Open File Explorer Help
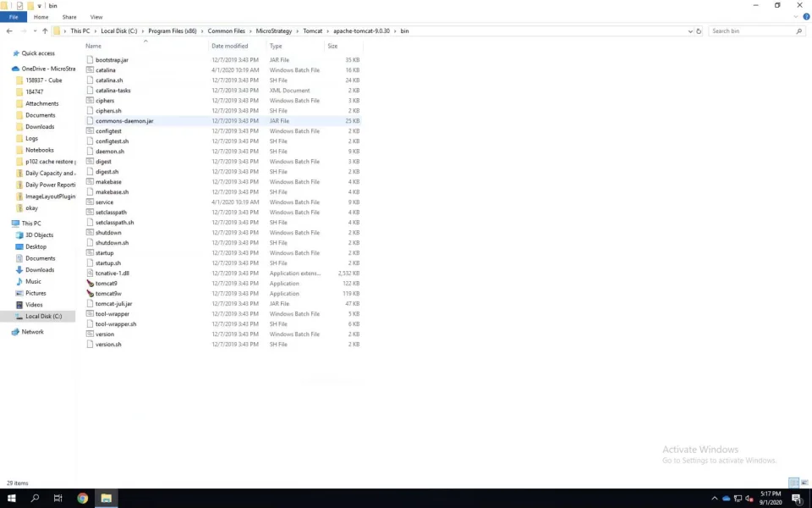The height and width of the screenshot is (508, 812). point(806,17)
